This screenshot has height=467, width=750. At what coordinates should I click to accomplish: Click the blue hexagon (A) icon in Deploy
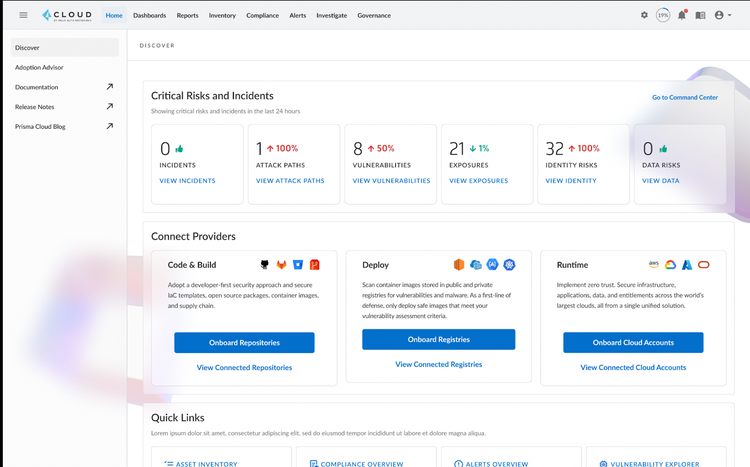(x=492, y=264)
